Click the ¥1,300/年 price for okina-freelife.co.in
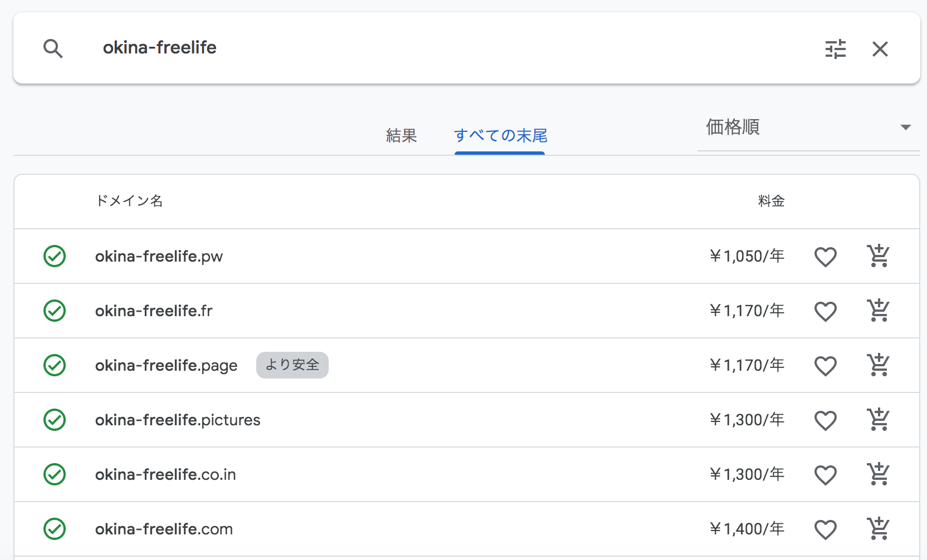 (747, 474)
